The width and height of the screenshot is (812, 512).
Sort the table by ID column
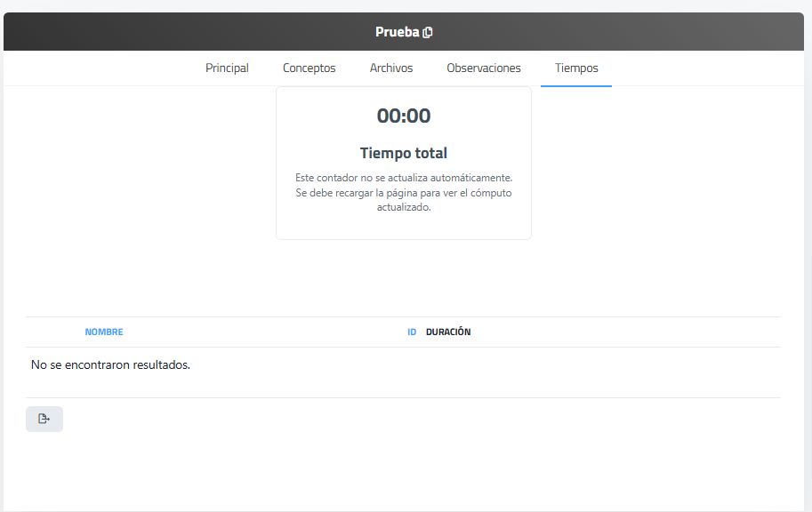coord(412,332)
